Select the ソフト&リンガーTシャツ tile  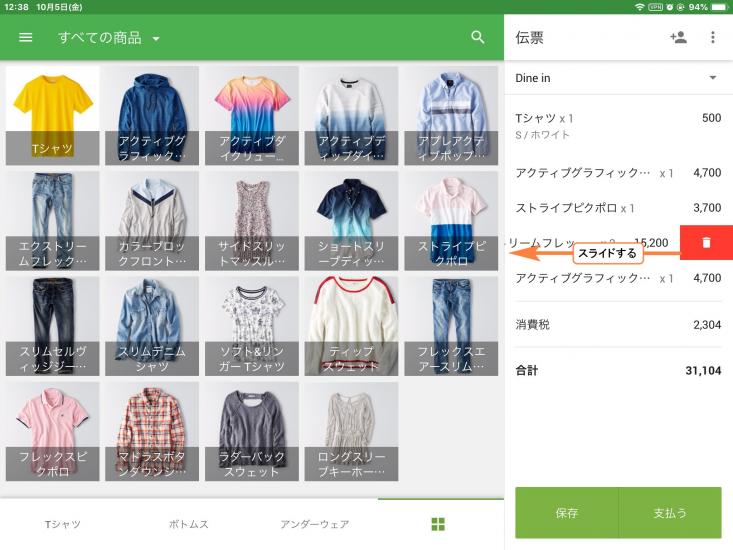(252, 326)
